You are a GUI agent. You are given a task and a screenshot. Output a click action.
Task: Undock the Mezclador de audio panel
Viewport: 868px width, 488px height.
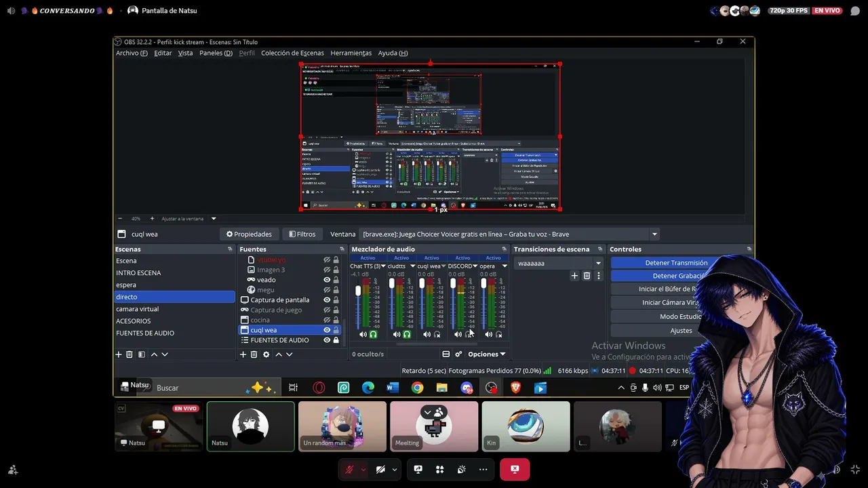504,249
